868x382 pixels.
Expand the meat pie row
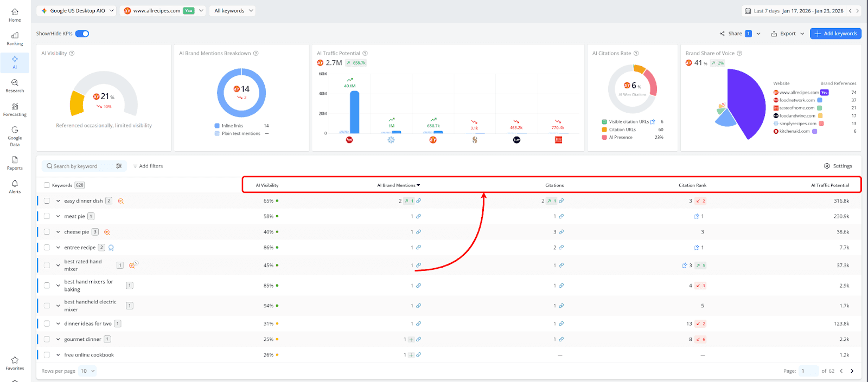coord(58,216)
